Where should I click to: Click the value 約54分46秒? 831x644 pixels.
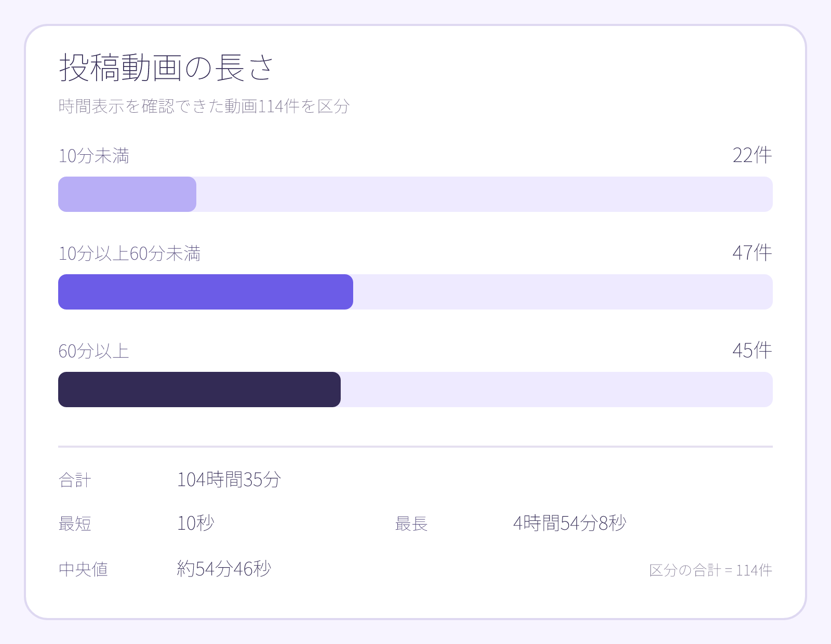[x=224, y=569]
